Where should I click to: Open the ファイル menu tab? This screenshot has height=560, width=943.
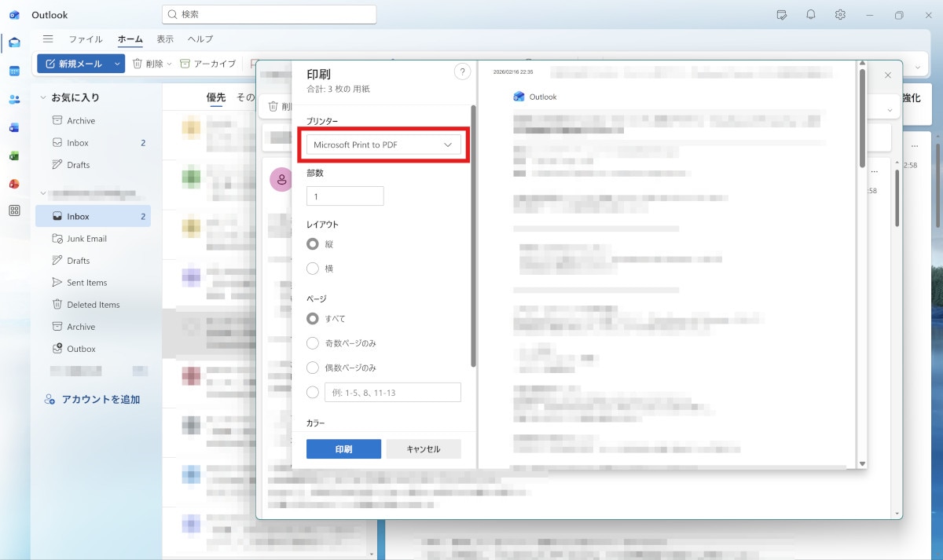[x=85, y=39]
